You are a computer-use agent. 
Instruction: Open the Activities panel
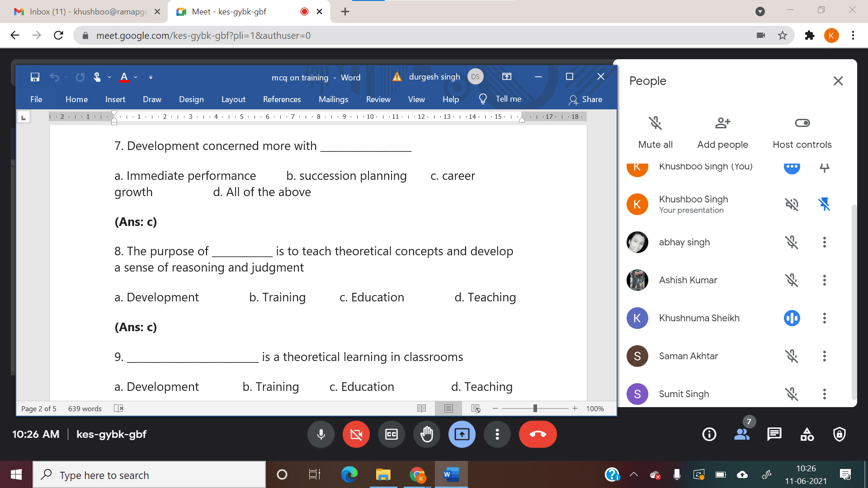807,434
